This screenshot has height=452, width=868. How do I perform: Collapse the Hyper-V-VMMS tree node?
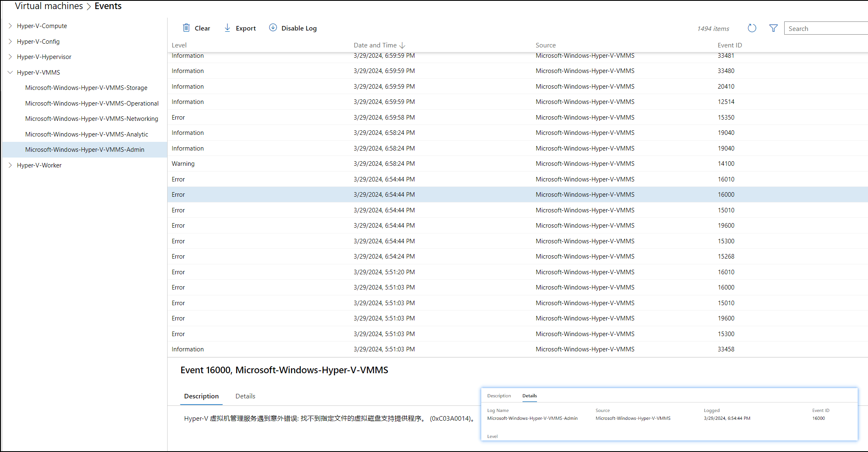pyautogui.click(x=10, y=72)
